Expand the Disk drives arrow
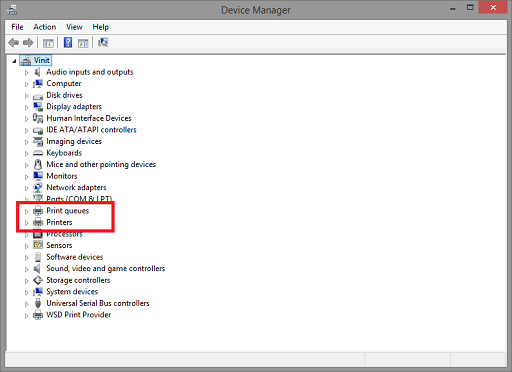Image resolution: width=512 pixels, height=372 pixels. tap(26, 96)
